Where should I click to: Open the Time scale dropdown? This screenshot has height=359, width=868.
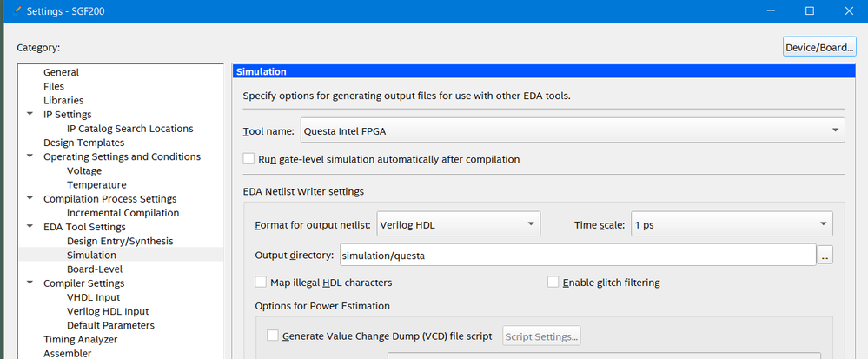point(732,224)
